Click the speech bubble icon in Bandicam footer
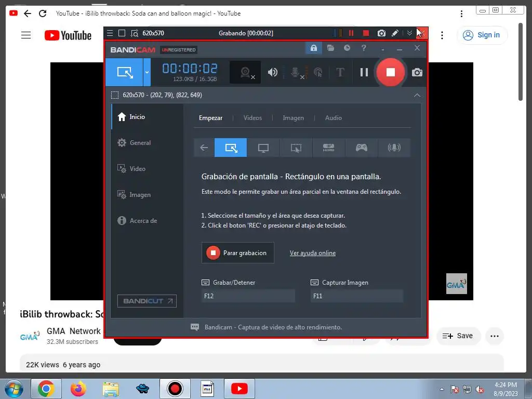Image resolution: width=532 pixels, height=399 pixels. [x=195, y=327]
